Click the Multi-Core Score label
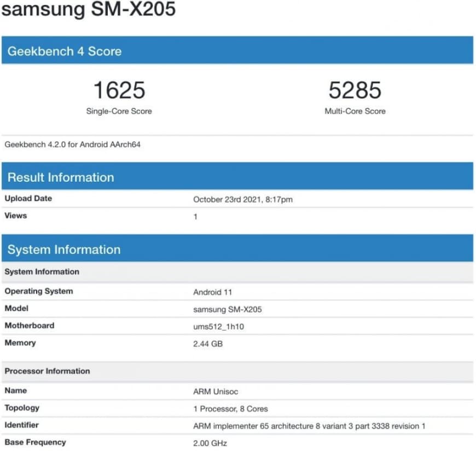 (355, 111)
